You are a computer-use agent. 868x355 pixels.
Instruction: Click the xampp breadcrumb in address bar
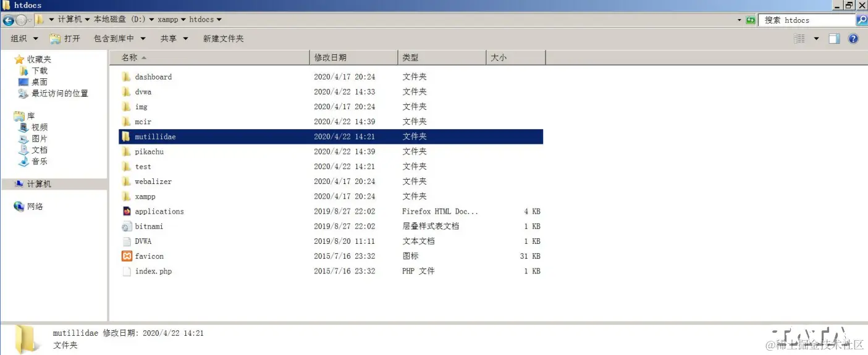tap(167, 20)
